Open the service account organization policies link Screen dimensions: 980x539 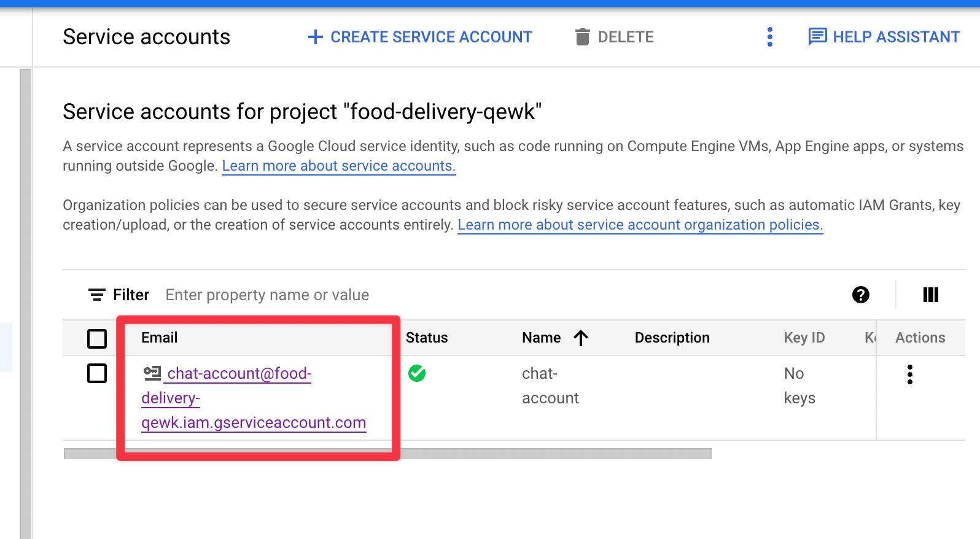click(x=640, y=225)
